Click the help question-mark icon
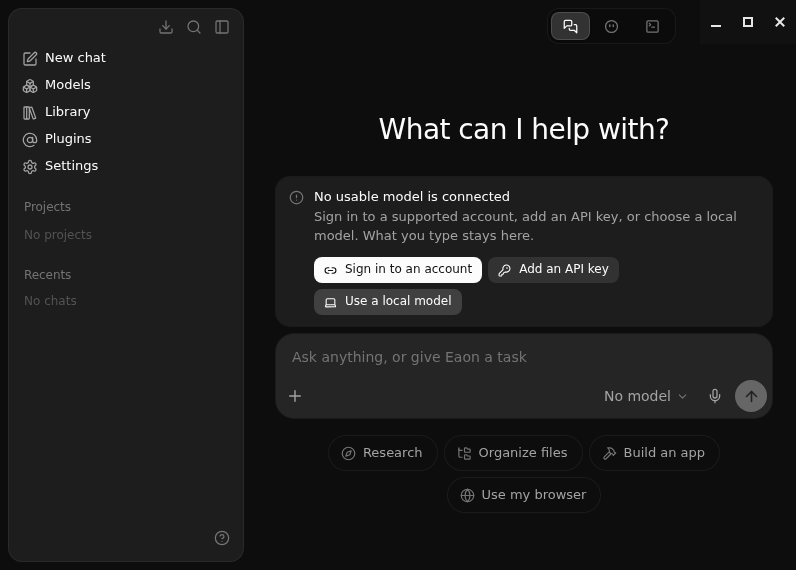Image resolution: width=796 pixels, height=570 pixels. 222,538
